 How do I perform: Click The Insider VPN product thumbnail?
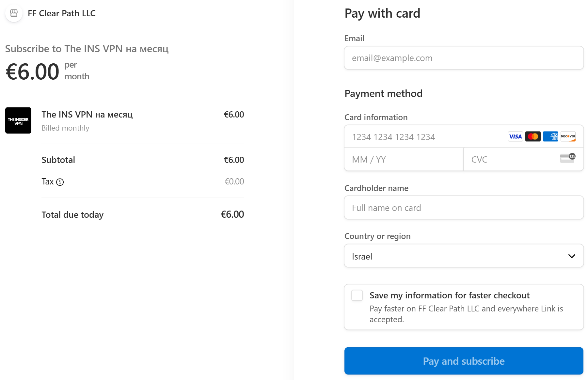(18, 120)
